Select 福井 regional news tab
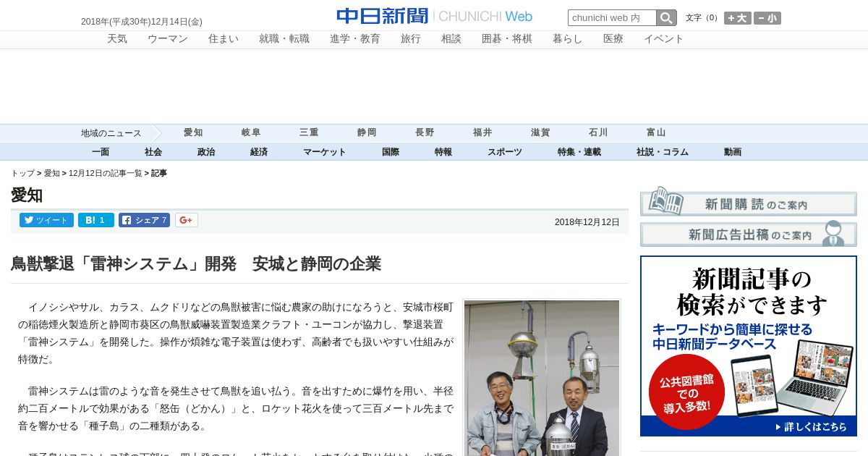The width and height of the screenshot is (868, 456). point(482,132)
